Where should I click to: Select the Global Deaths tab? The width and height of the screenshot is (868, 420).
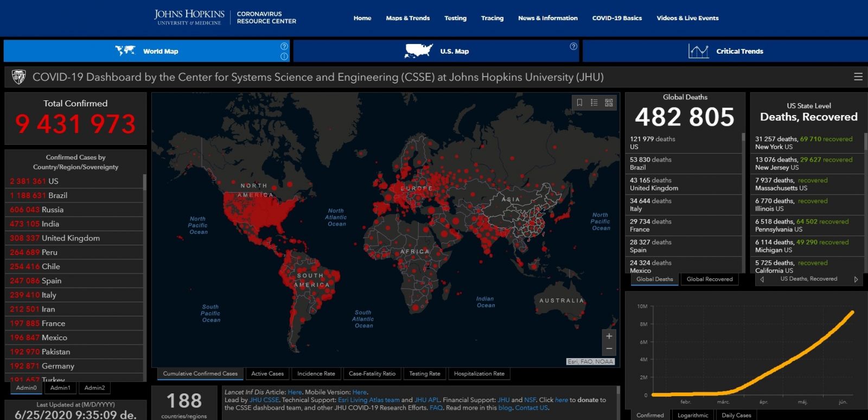tap(655, 279)
